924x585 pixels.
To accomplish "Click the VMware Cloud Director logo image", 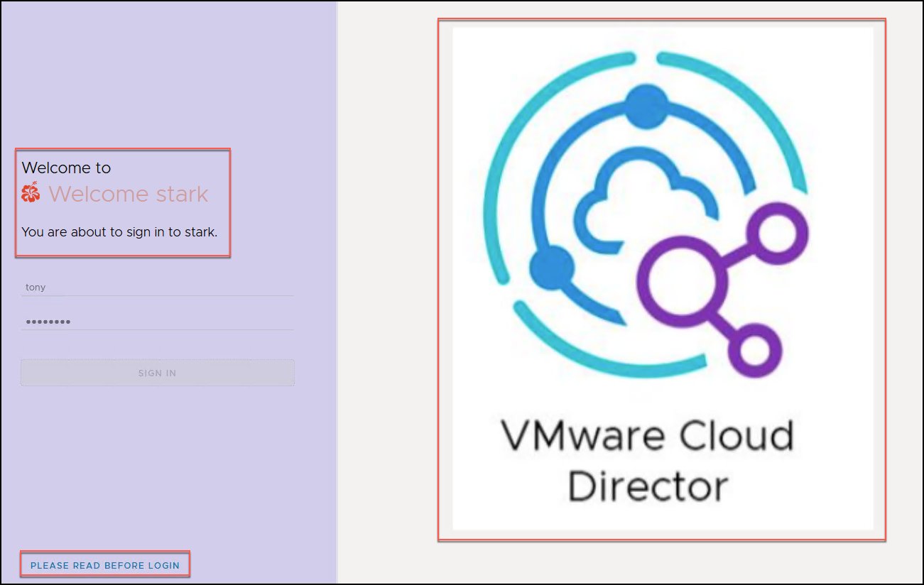I will coord(663,278).
